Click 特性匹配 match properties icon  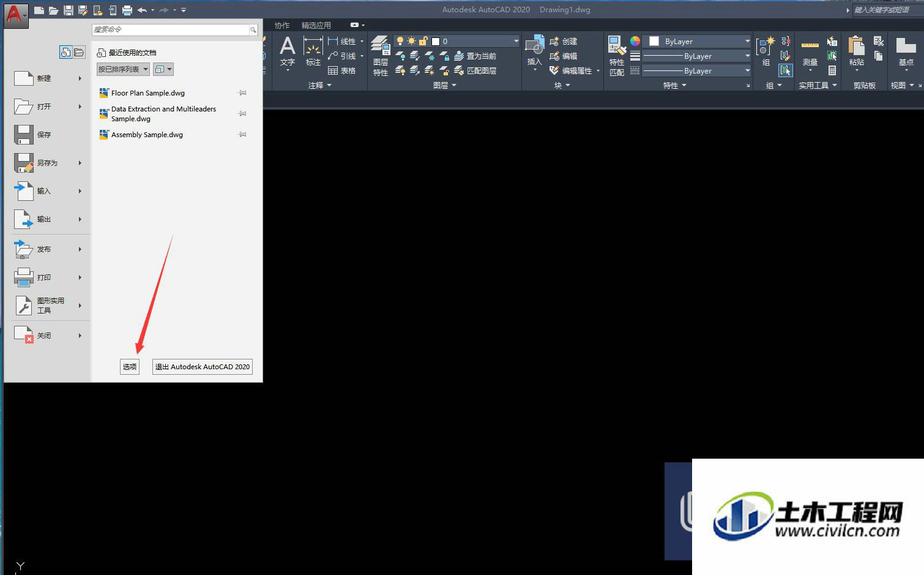point(617,56)
